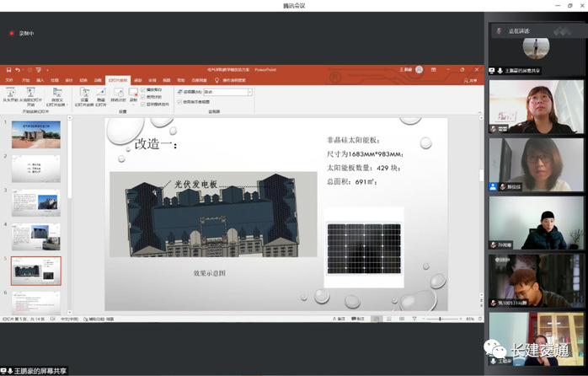
Task: Switch to the Insert (插入) ribbon tab
Action: [x=40, y=80]
